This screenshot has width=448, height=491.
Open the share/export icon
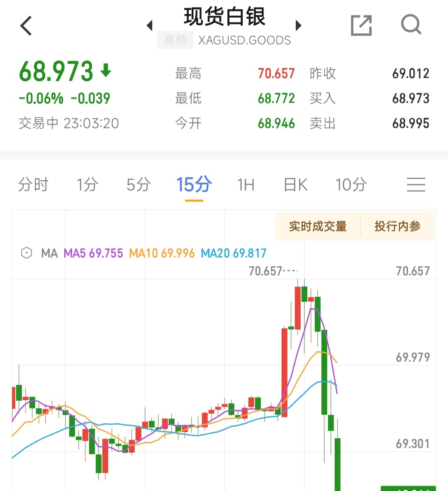coord(361,25)
